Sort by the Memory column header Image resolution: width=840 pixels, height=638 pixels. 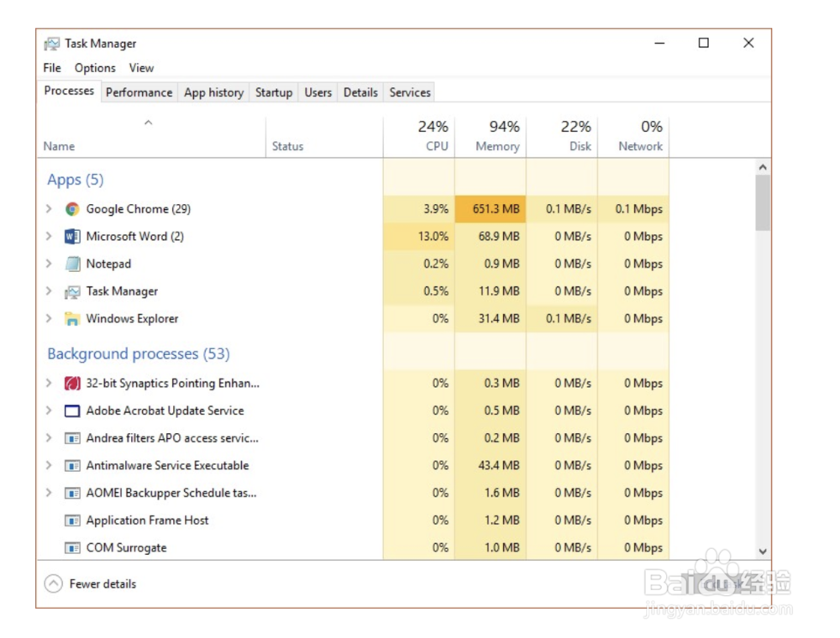(x=491, y=137)
